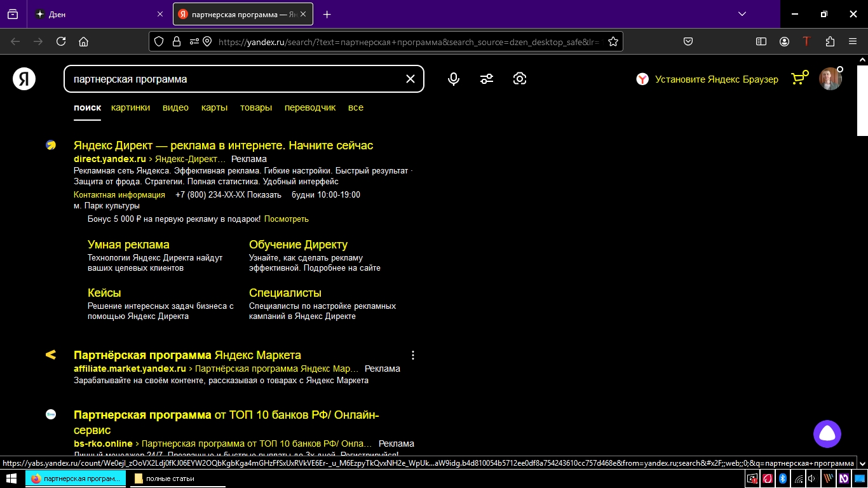The height and width of the screenshot is (488, 868).
Task: Open Firefox hamburger application menu
Action: [853, 41]
